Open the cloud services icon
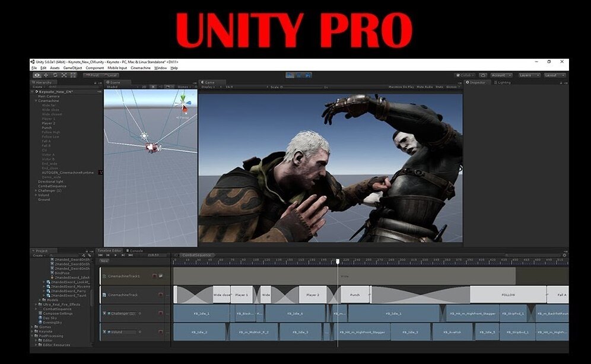Image resolution: width=591 pixels, height=364 pixels. point(483,75)
